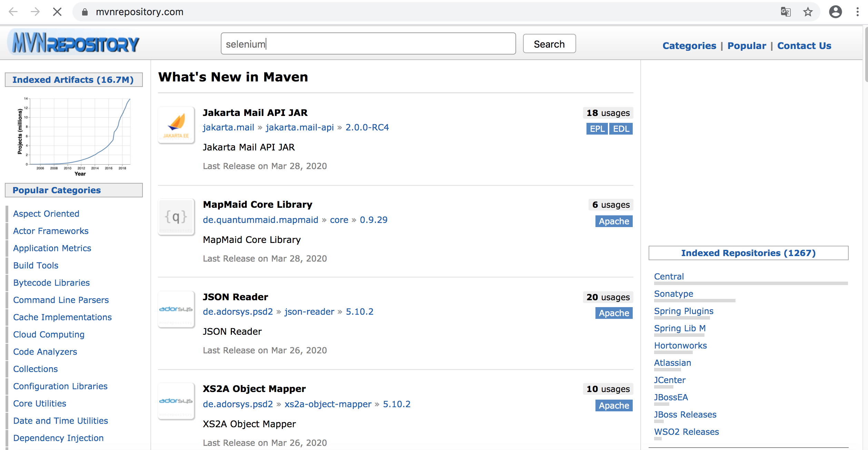Viewport: 868px width, 450px height.
Task: Click the Search button
Action: point(549,44)
